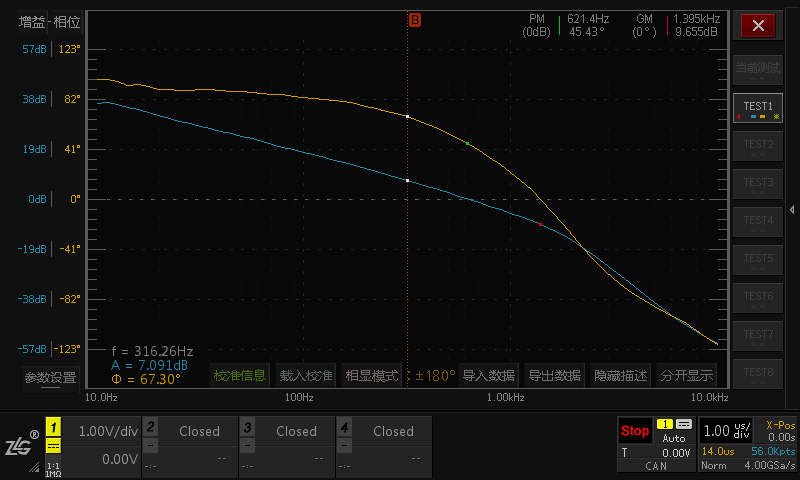Open 参数设置 parameter settings
This screenshot has height=480, width=800.
coord(50,378)
